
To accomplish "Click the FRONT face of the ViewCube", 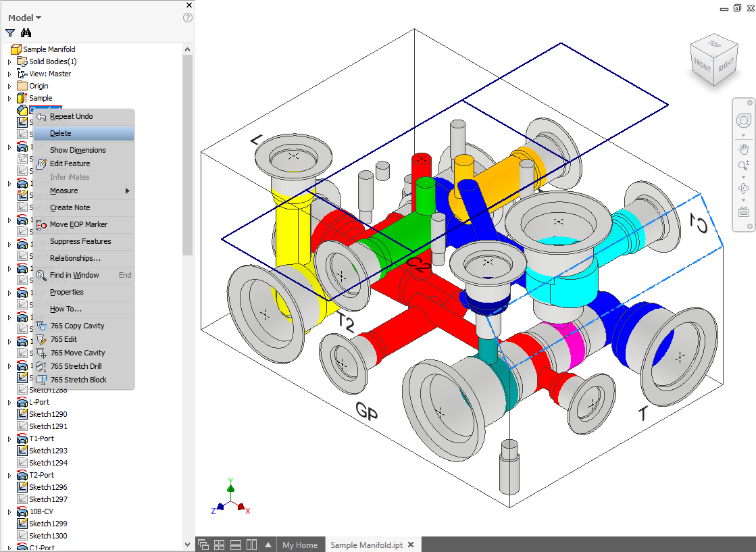I will pos(703,65).
